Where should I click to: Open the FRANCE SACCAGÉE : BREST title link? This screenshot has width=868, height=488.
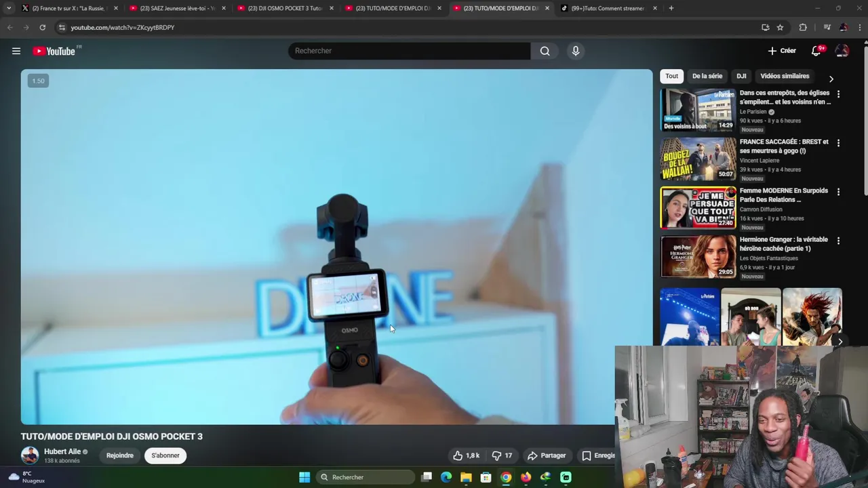(x=784, y=146)
